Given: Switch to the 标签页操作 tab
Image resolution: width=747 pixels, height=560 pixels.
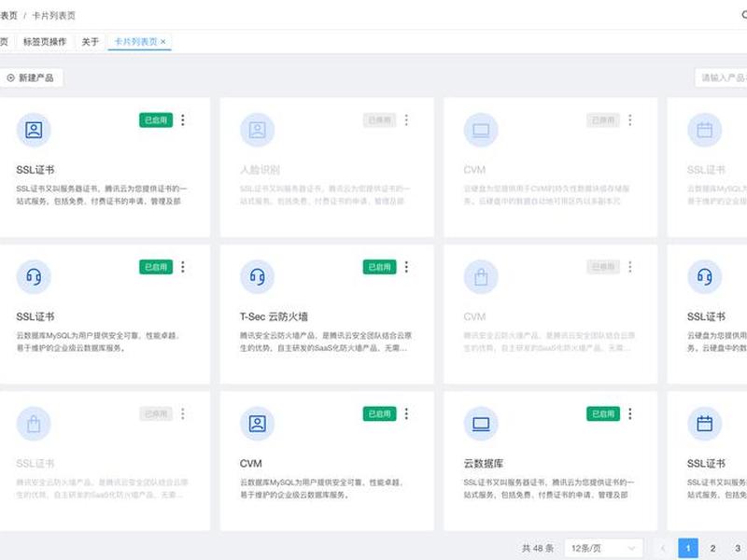Looking at the screenshot, I should (x=45, y=42).
